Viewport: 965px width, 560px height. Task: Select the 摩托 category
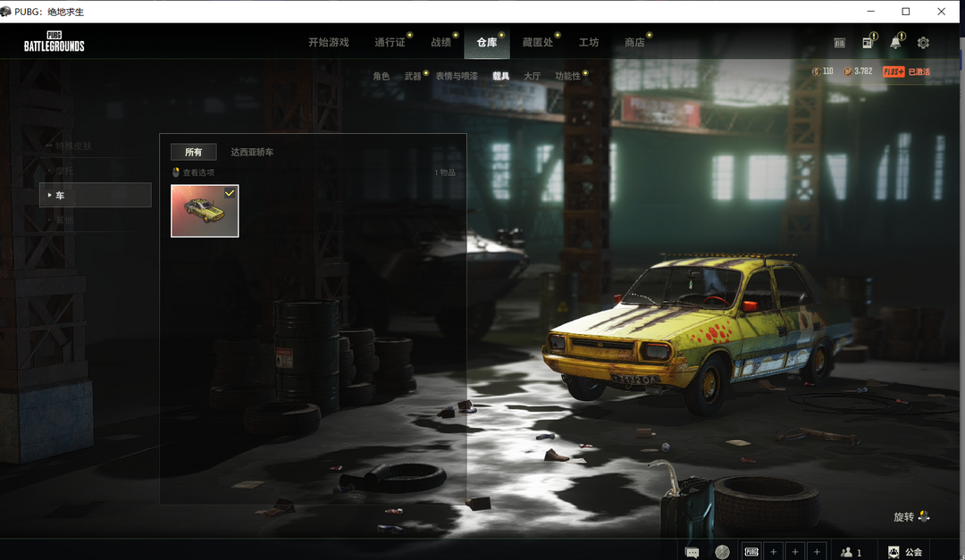tap(64, 171)
